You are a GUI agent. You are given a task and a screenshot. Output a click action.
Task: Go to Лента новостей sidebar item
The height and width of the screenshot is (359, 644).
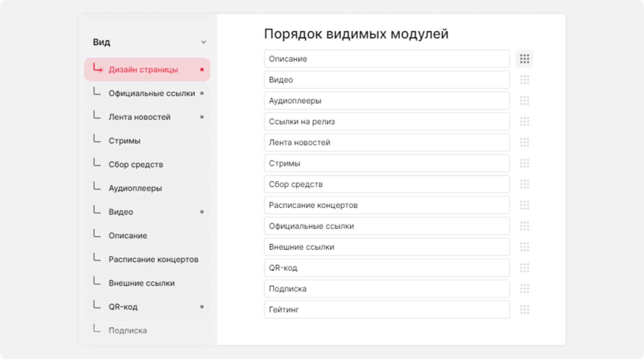click(x=140, y=117)
